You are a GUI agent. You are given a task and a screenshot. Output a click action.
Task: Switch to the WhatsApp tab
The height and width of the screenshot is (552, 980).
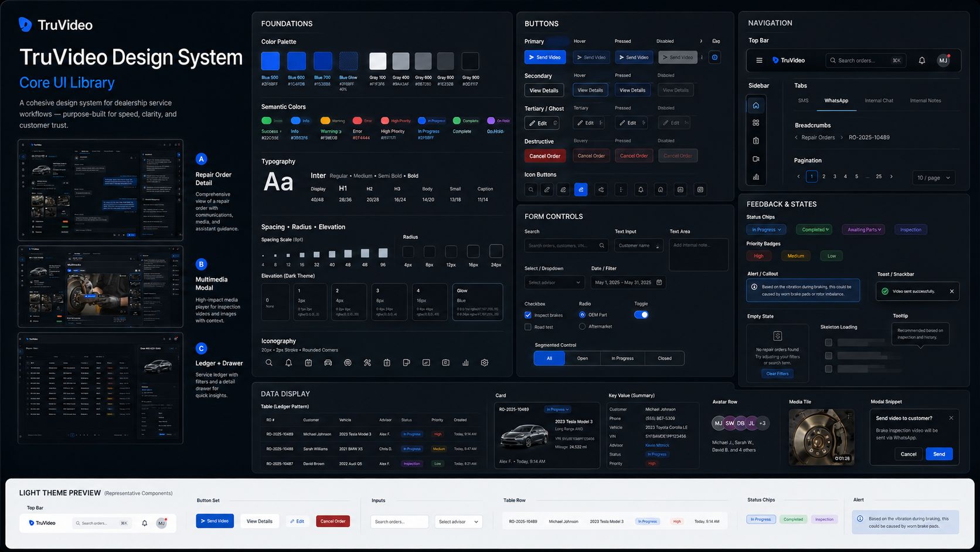(836, 100)
